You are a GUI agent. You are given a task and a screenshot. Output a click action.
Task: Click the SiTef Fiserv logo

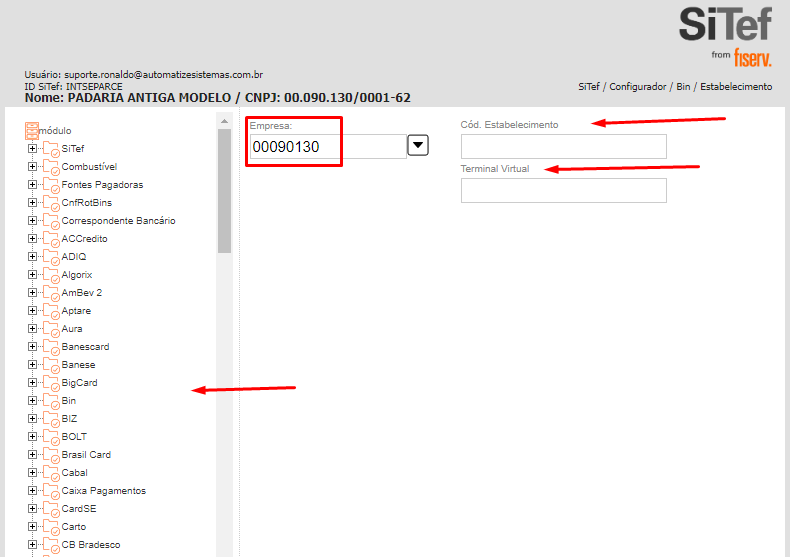(726, 36)
